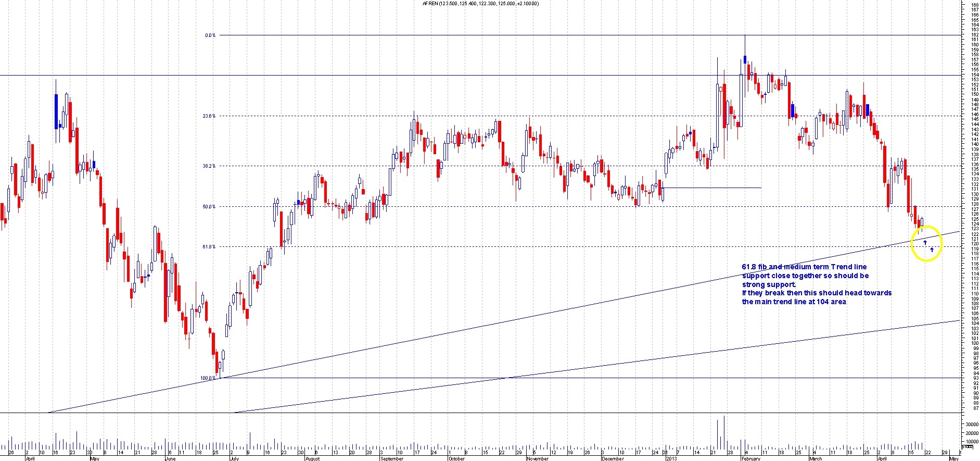This screenshot has height=461, width=980.
Task: Select the 0.0% Fibonacci level label
Action: tap(210, 35)
